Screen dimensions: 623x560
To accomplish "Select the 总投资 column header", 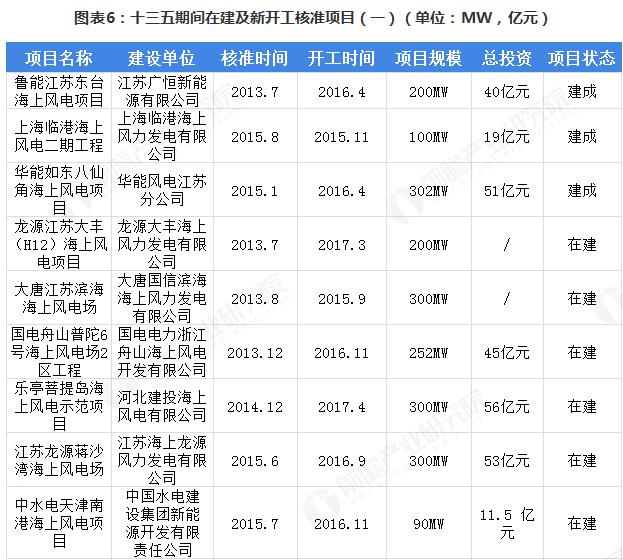I will 506,57.
